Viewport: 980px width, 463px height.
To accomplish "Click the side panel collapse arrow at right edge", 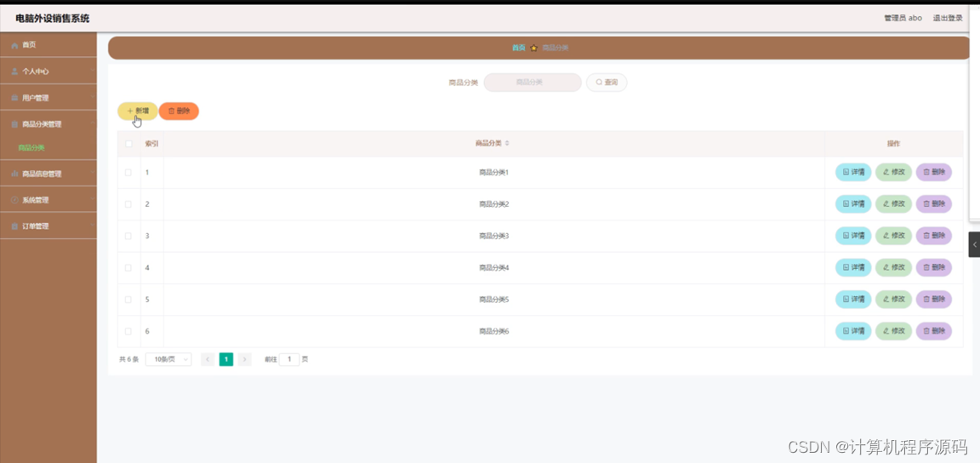I will coord(974,244).
